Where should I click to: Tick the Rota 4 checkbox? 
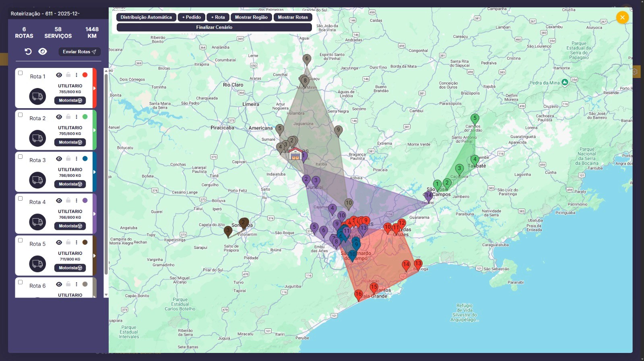coord(20,198)
